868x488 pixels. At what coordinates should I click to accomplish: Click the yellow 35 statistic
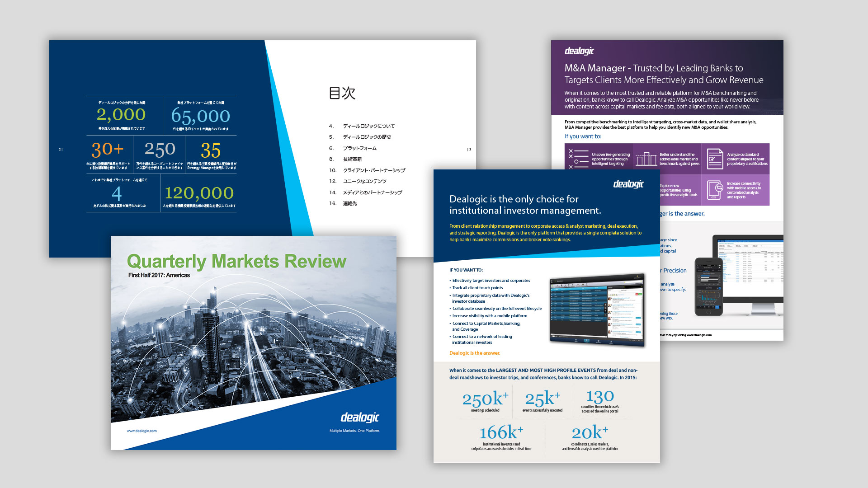click(211, 150)
